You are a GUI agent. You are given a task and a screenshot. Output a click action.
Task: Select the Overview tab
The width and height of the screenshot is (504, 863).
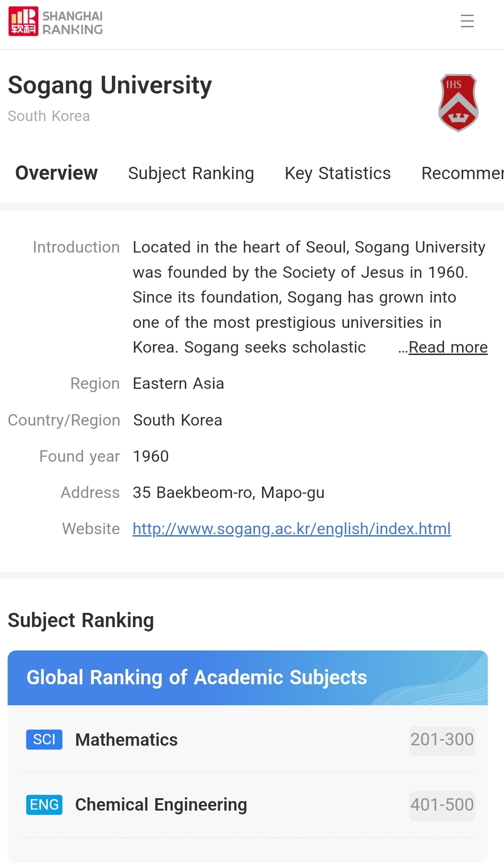point(56,173)
